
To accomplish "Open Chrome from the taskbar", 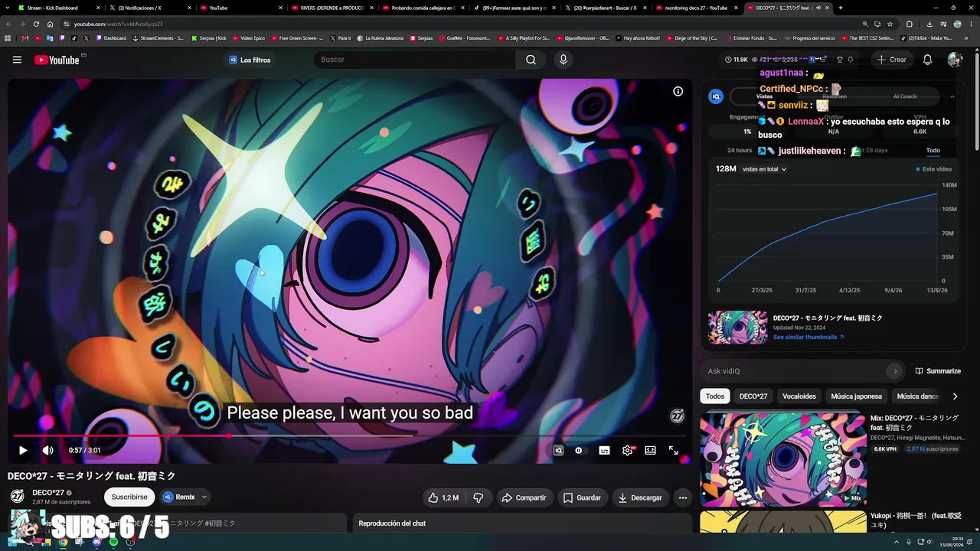I will pyautogui.click(x=64, y=543).
